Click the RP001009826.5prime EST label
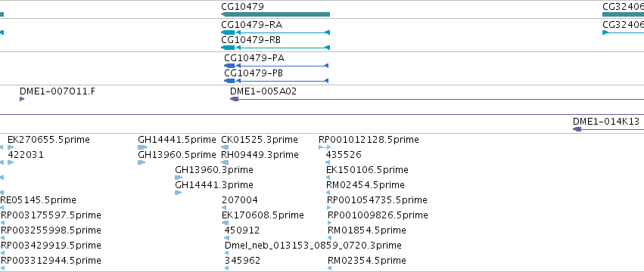Viewport: 644px width, 272px height. click(x=378, y=215)
